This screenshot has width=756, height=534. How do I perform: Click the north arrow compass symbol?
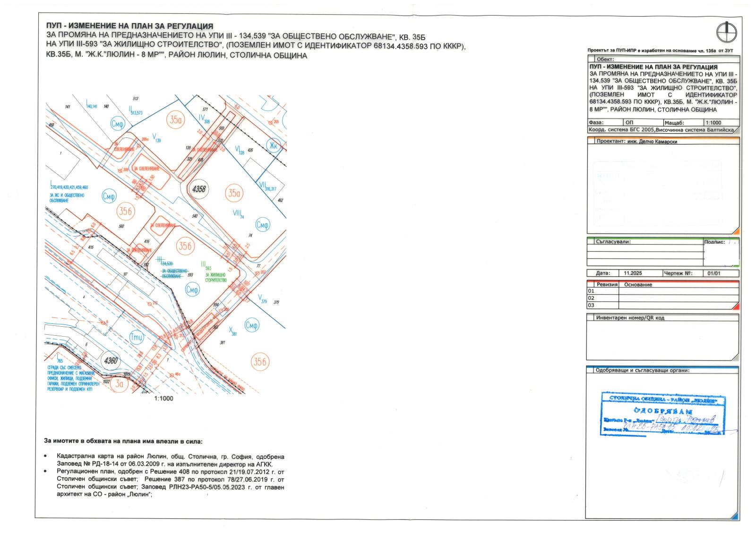727,33
